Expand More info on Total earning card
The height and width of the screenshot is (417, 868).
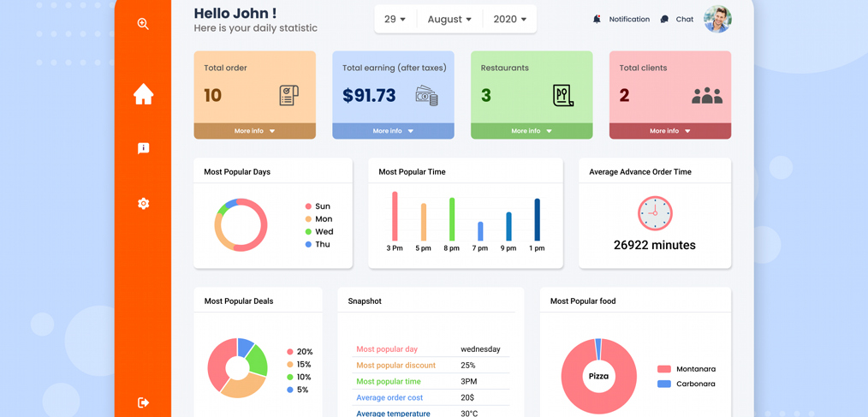pyautogui.click(x=393, y=131)
